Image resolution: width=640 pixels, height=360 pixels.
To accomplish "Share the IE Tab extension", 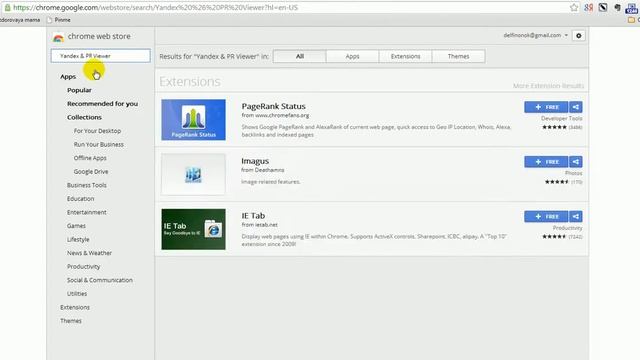I will point(576,216).
